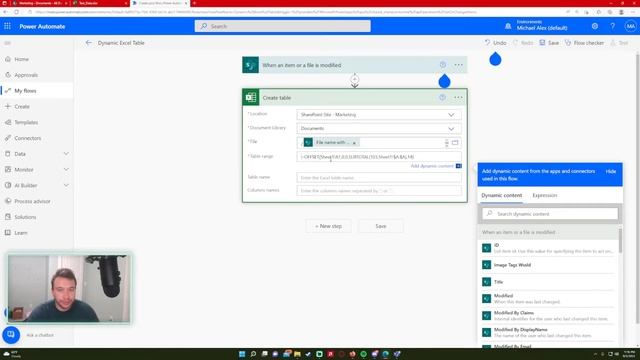
Task: Open taskbar search icon
Action: point(253,354)
